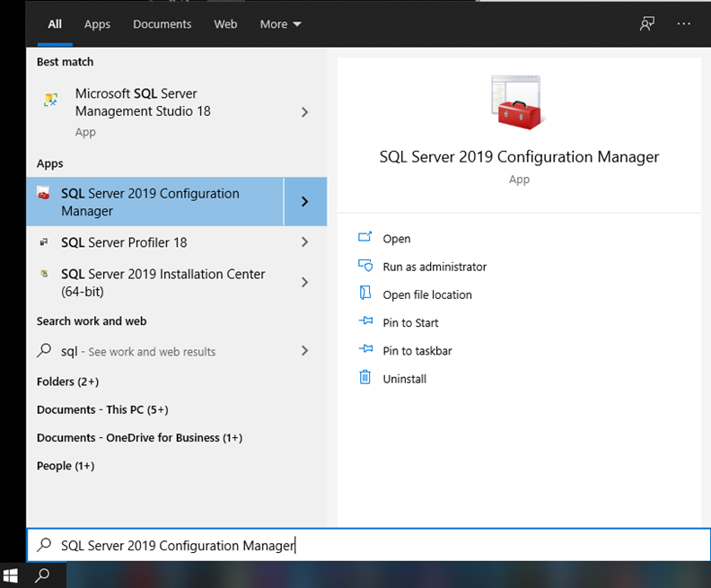Screen dimensions: 711x588
Task: Open the Windows Start button
Action: [11, 575]
